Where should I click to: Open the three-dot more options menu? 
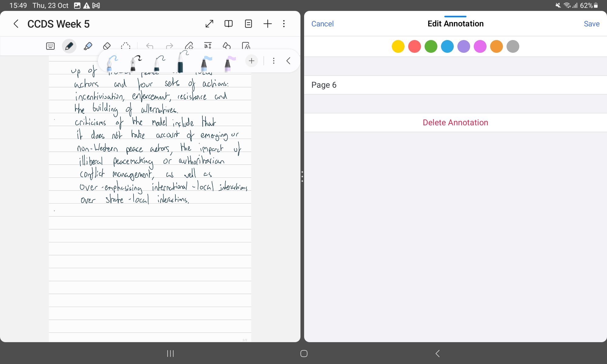(x=284, y=24)
